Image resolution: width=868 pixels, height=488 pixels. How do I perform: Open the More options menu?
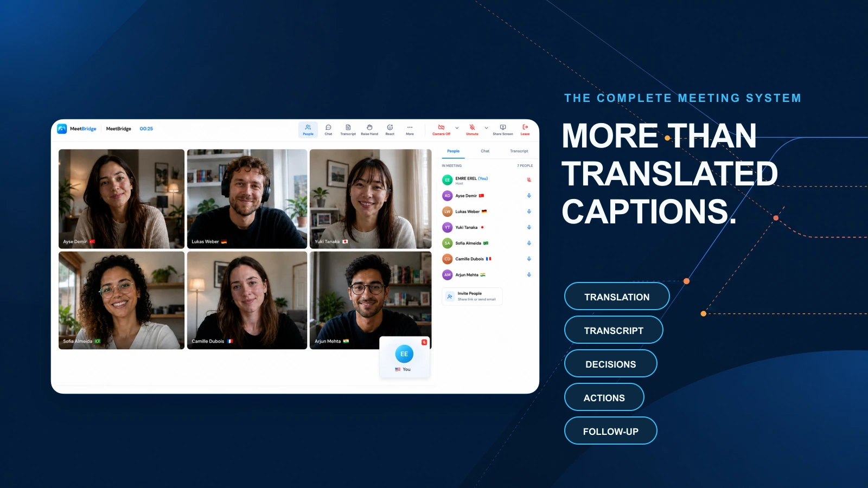[x=410, y=130]
